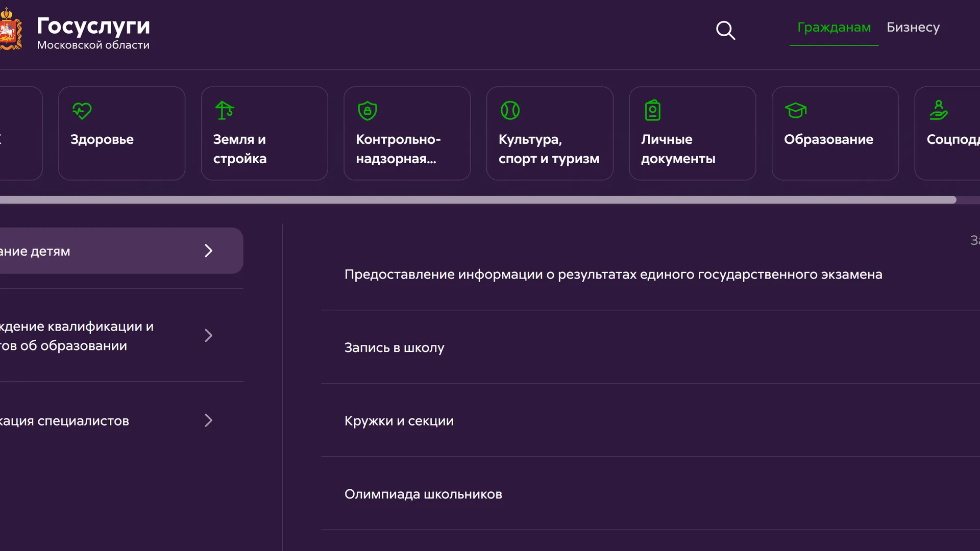Open the search magnifier icon

[x=725, y=31]
